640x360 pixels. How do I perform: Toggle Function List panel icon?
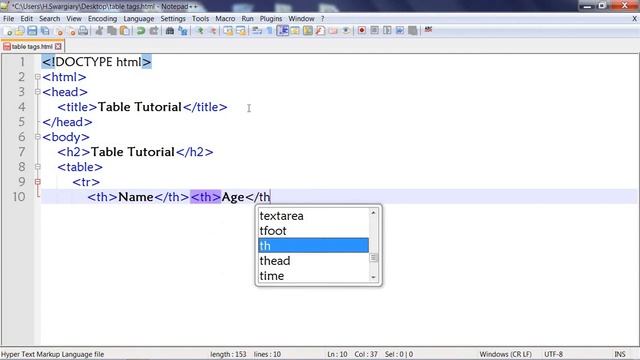pyautogui.click(x=320, y=31)
